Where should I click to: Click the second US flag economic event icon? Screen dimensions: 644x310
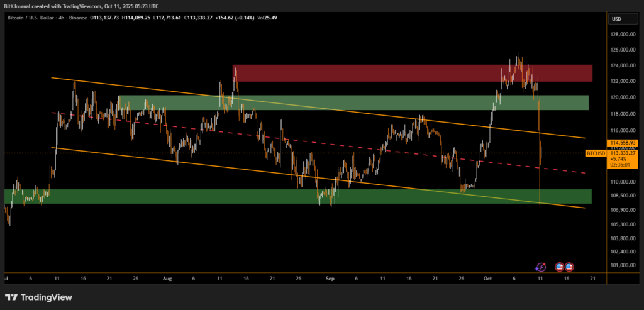click(569, 267)
